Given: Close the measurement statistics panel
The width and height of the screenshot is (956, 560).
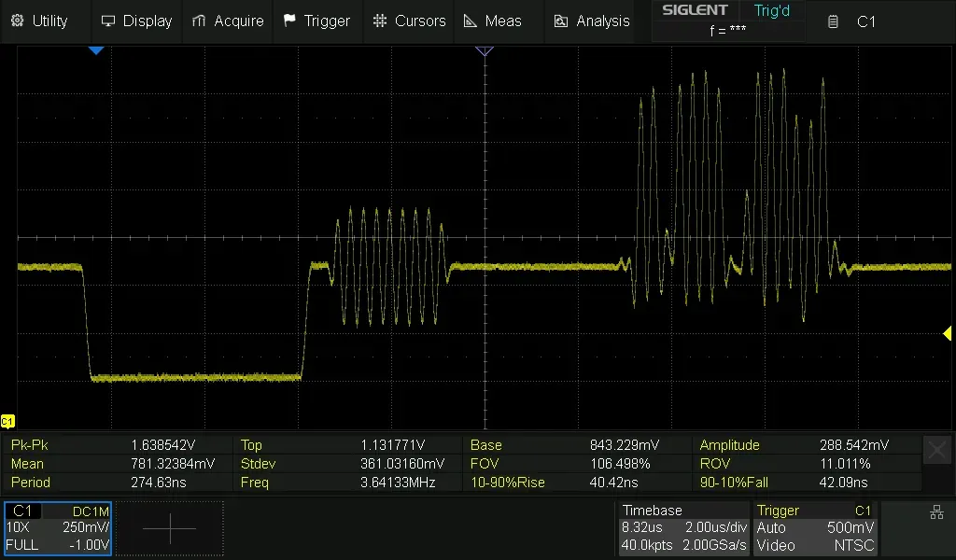Looking at the screenshot, I should [x=936, y=451].
